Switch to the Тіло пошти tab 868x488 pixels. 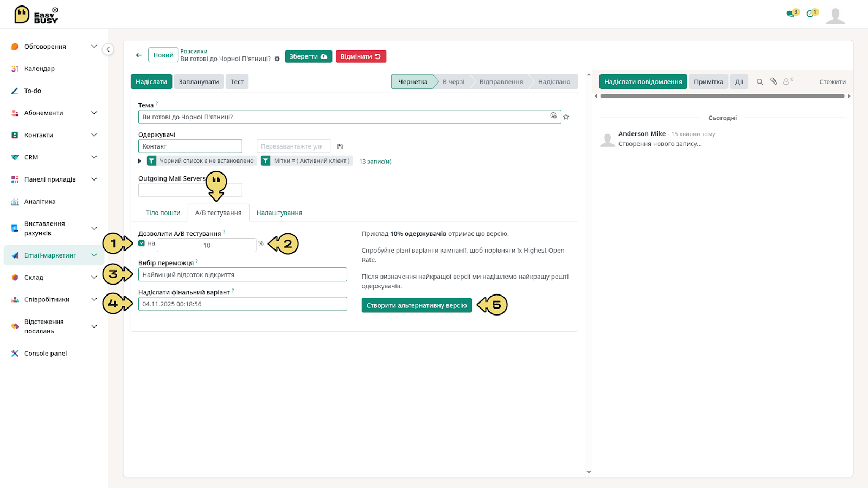(163, 213)
